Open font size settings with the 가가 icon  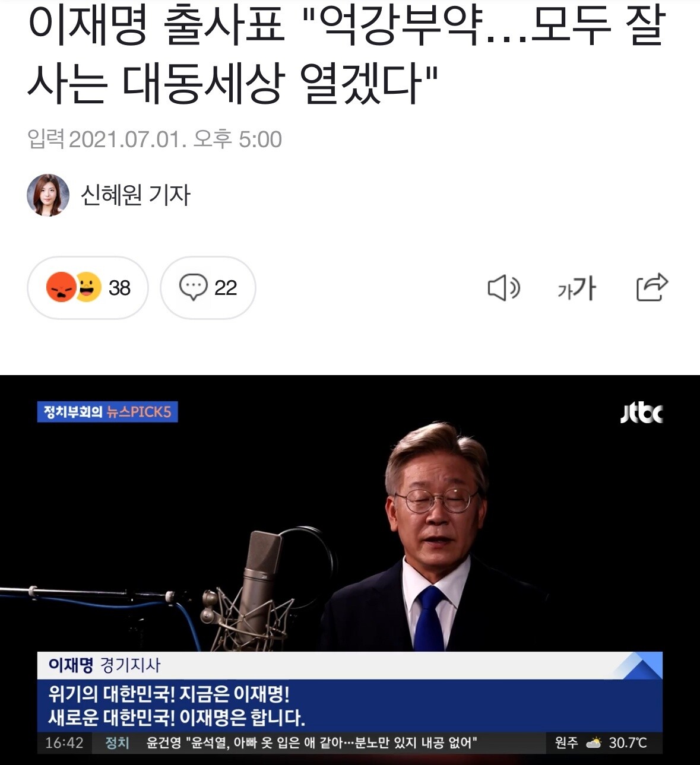click(577, 288)
